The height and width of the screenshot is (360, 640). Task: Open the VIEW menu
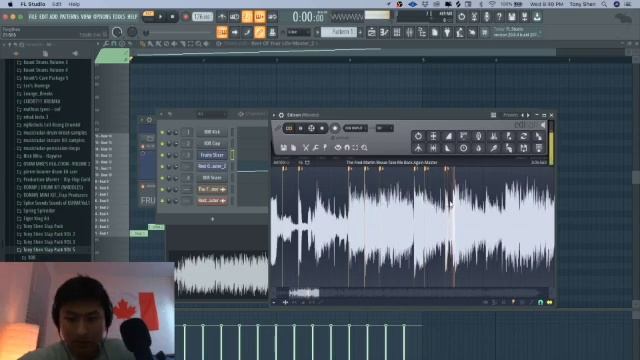(86, 17)
